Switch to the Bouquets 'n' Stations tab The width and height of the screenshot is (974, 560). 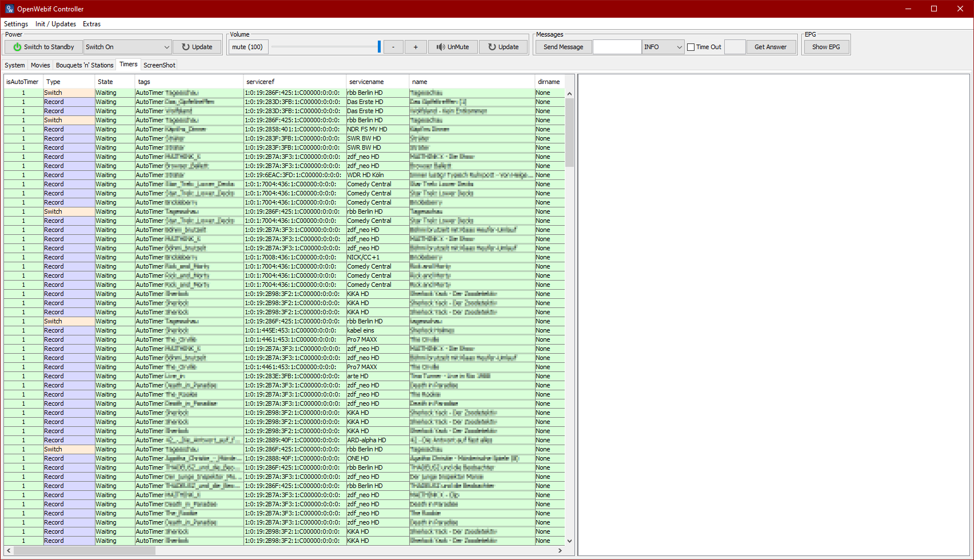85,65
